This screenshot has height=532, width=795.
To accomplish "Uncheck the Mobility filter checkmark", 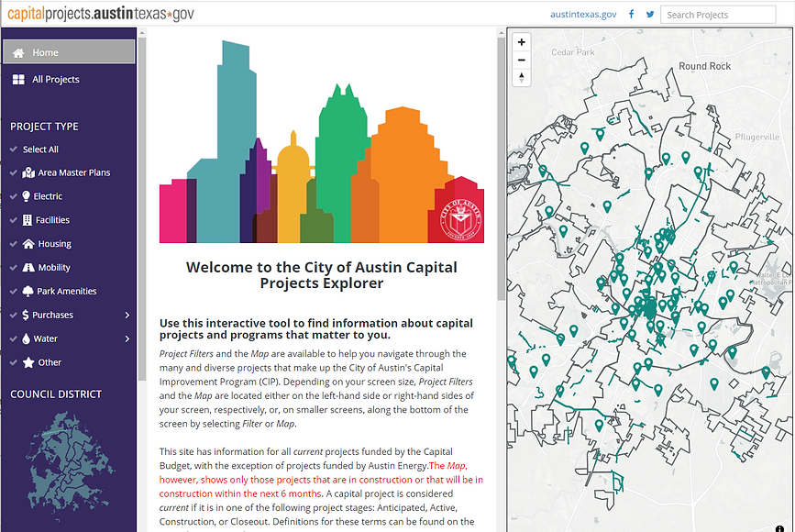I will pyautogui.click(x=14, y=268).
